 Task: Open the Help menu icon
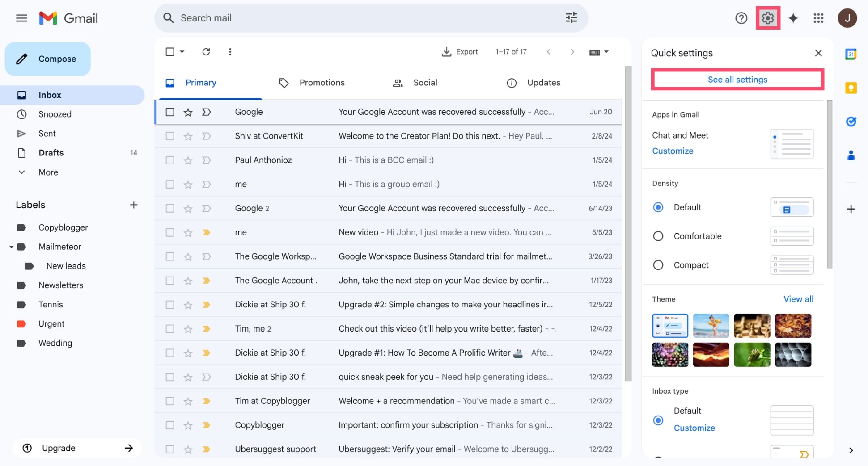click(x=741, y=18)
